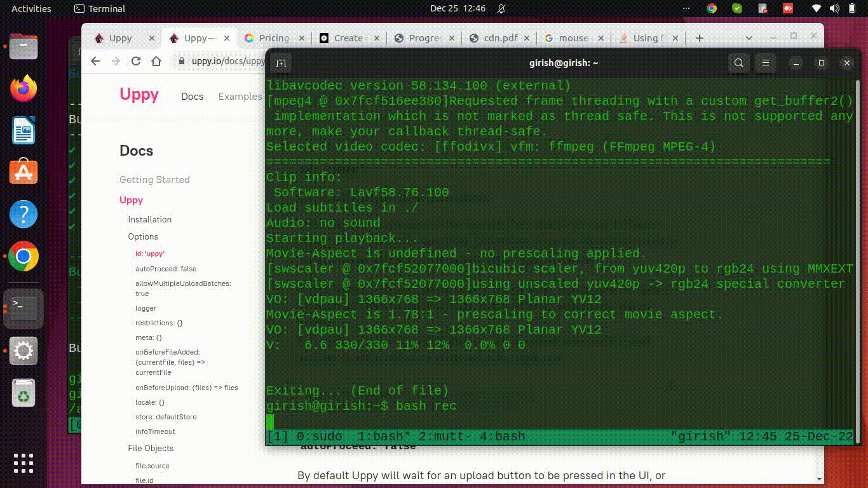Select the Terminal icon in the dock
The height and width of the screenshot is (488, 868).
click(24, 308)
